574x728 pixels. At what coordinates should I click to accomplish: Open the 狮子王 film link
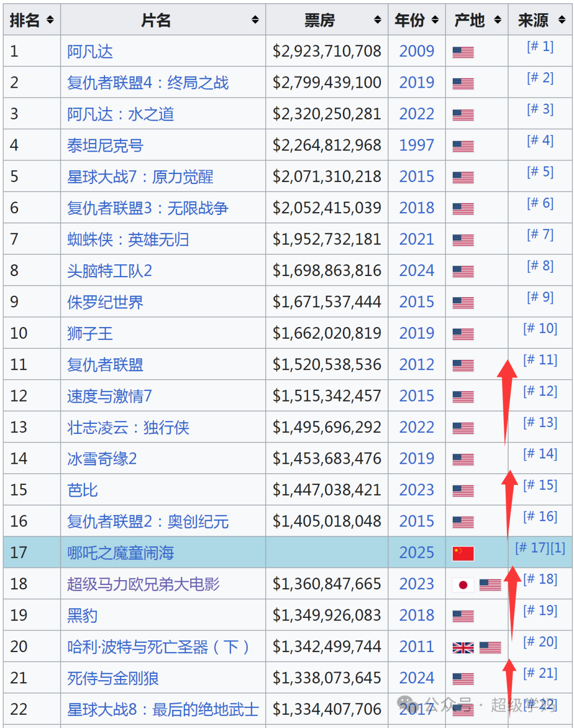(x=90, y=334)
